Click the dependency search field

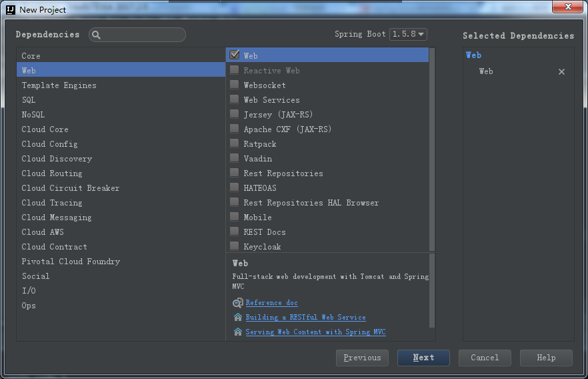[x=137, y=35]
